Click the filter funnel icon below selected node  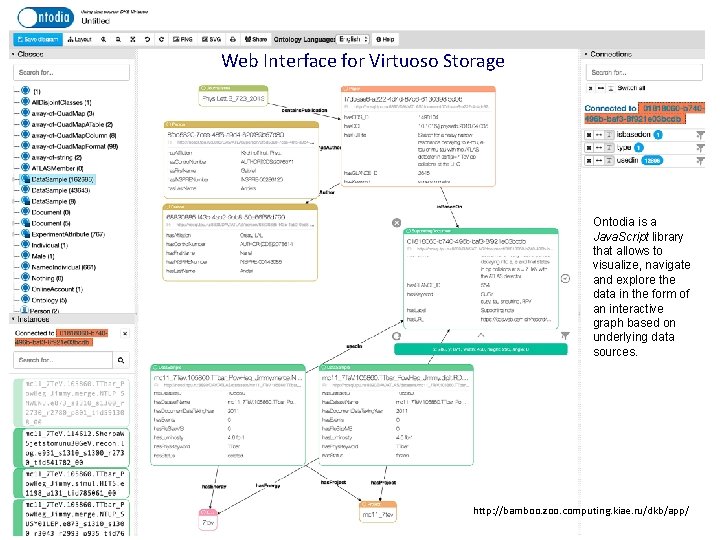tap(565, 336)
